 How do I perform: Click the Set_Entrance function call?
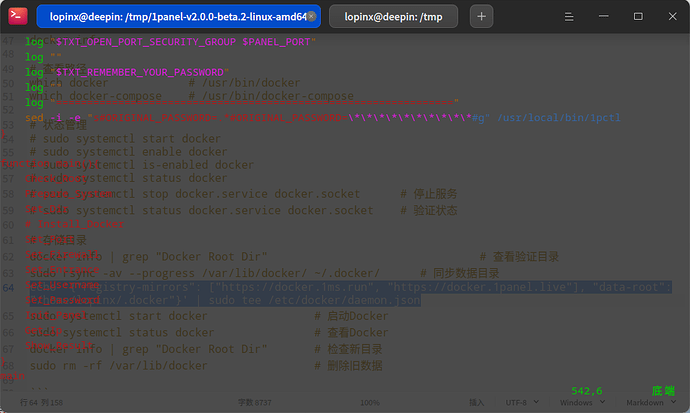(x=62, y=270)
